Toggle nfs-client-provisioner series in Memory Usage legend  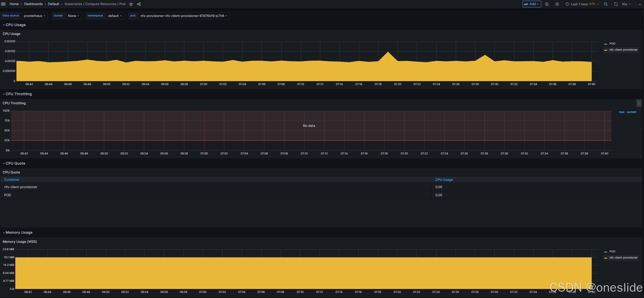[623, 257]
